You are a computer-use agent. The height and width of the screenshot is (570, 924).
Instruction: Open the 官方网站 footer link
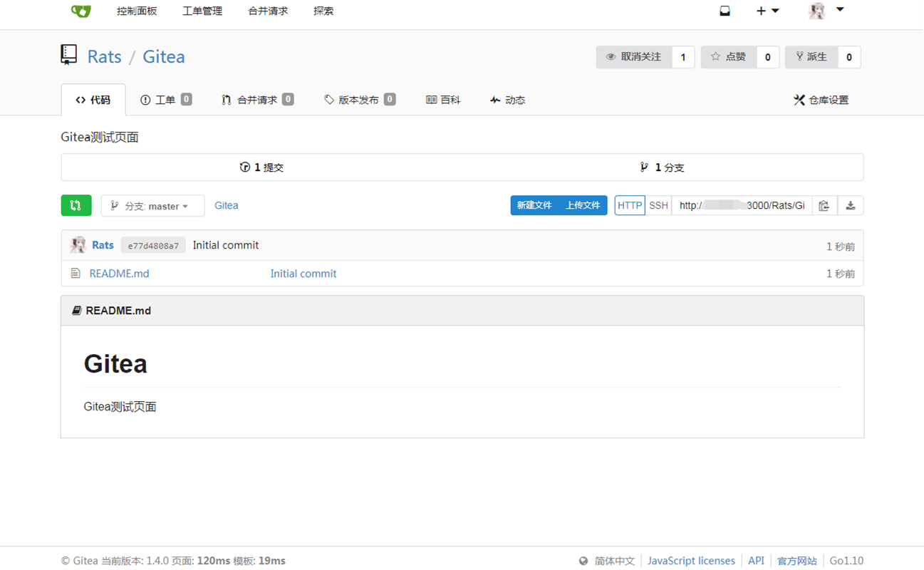point(797,561)
